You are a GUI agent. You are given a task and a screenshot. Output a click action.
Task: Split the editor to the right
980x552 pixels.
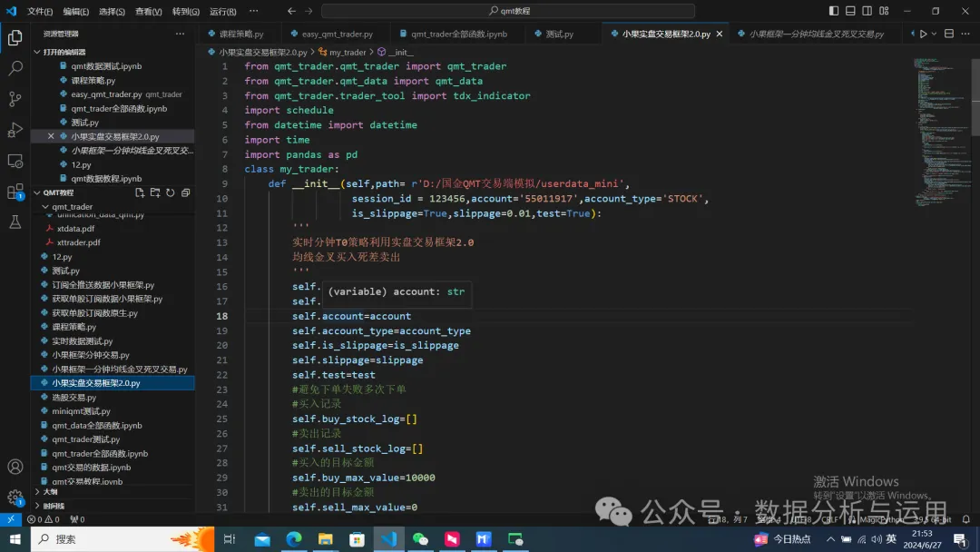coord(949,34)
